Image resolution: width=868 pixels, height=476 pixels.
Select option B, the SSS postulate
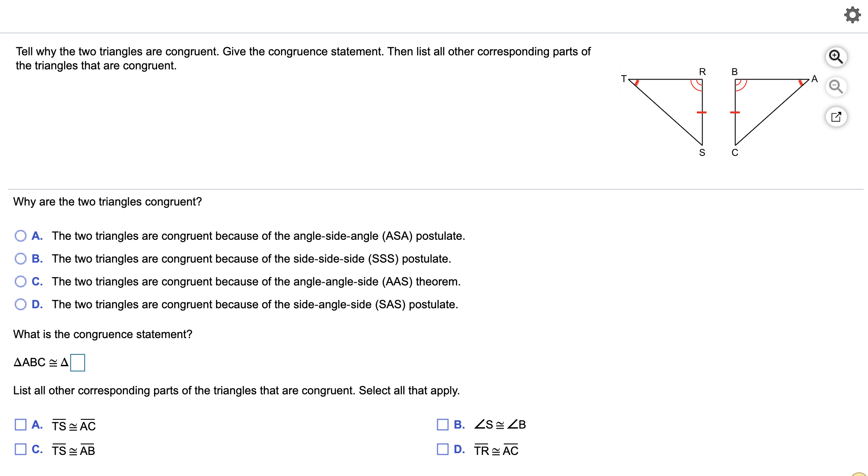[20, 259]
